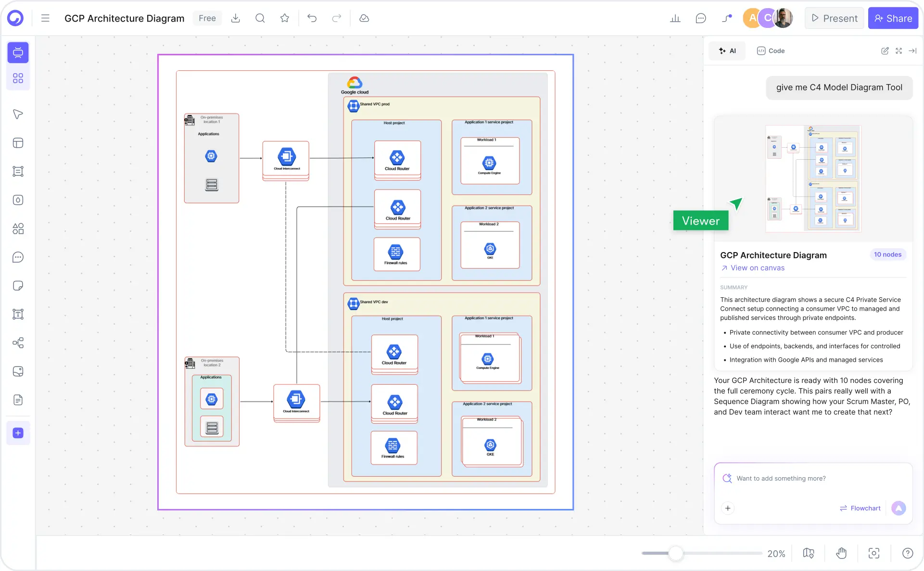Open the shapes library panel in the sidebar
The image size is (924, 571).
[x=18, y=229]
